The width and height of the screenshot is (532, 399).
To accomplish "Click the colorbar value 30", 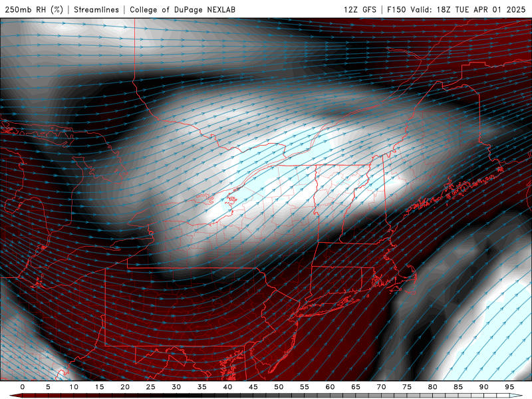I will [176, 387].
